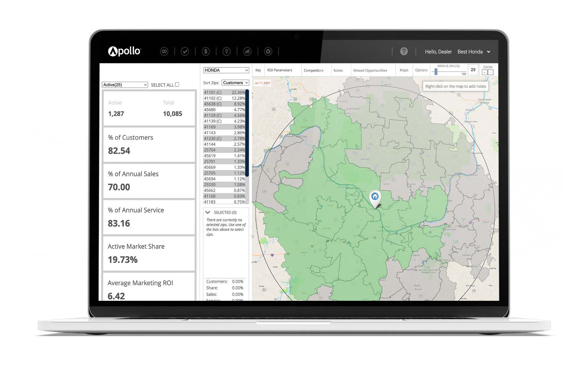
Task: Open the ROI Parameters tab
Action: tap(280, 70)
